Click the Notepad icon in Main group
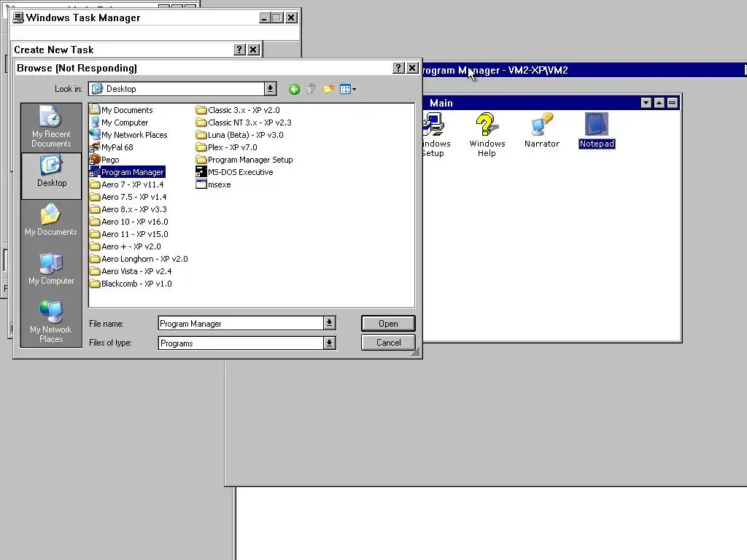The height and width of the screenshot is (560, 747). click(597, 131)
